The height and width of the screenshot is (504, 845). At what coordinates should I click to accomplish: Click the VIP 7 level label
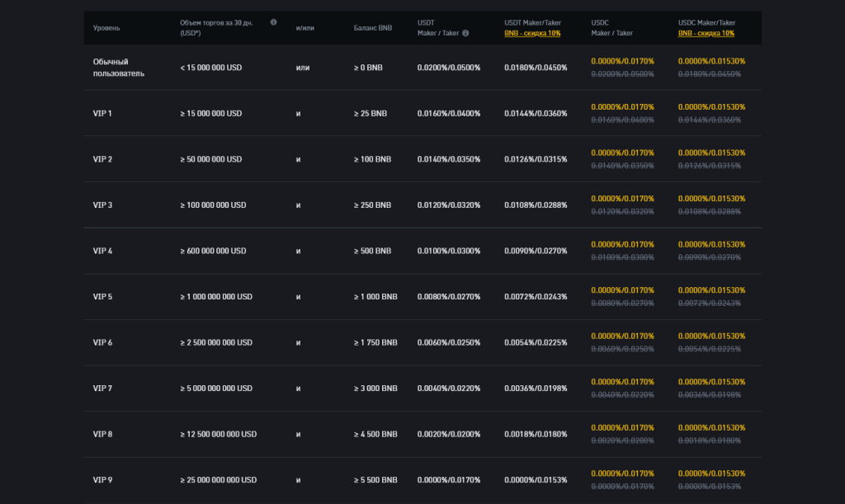coord(102,388)
